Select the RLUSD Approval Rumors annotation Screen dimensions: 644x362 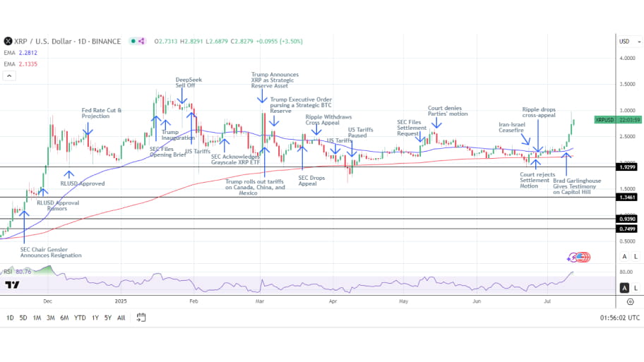[58, 205]
